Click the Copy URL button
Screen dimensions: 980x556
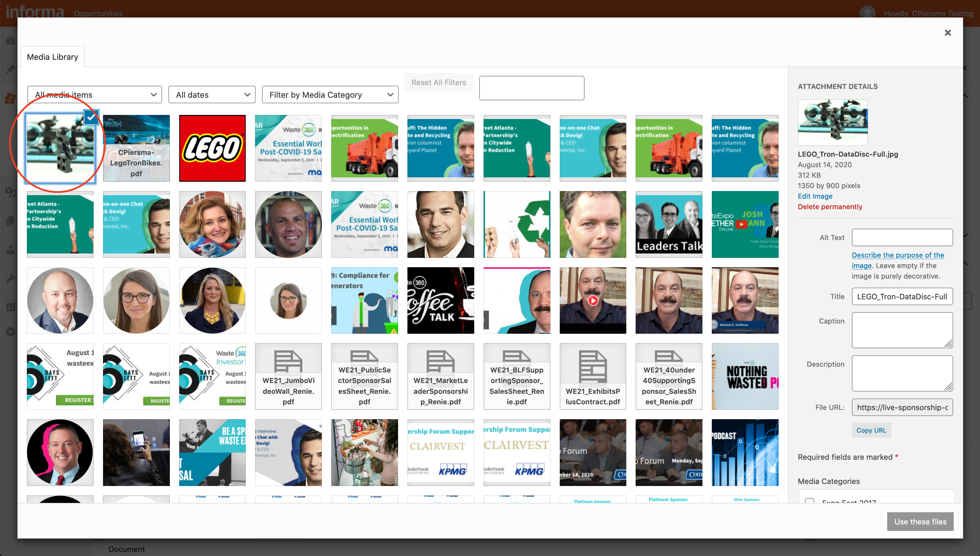[871, 430]
